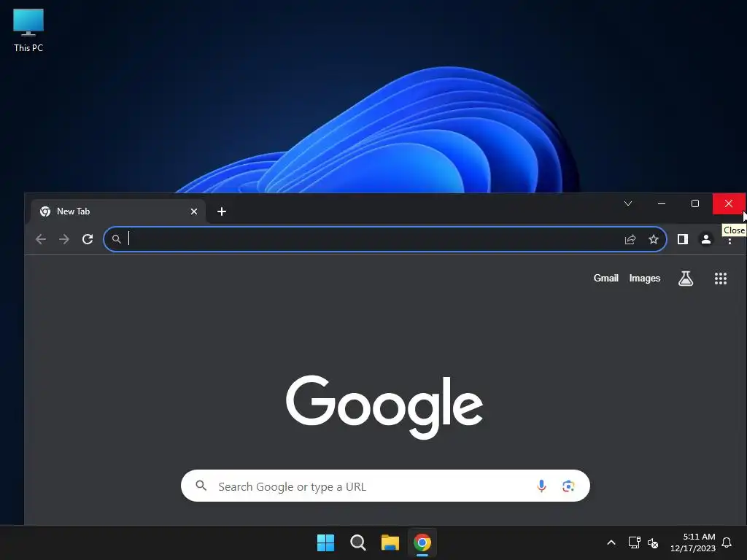This screenshot has width=747, height=560.
Task: Click the Chrome taskbar icon
Action: (x=422, y=542)
